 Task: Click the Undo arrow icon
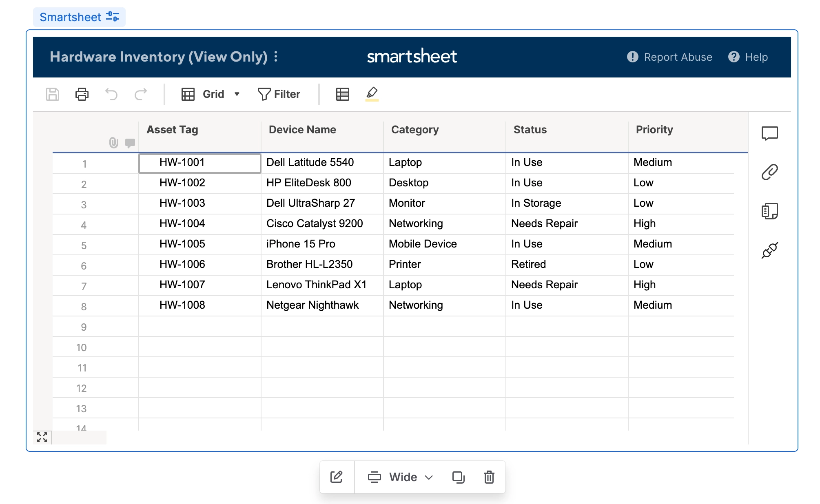tap(111, 94)
